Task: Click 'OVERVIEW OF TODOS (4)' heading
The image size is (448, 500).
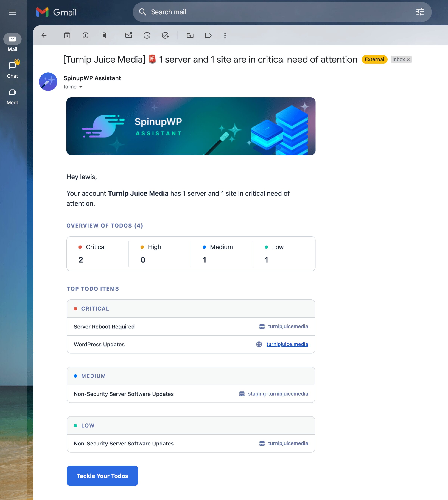Action: (105, 226)
